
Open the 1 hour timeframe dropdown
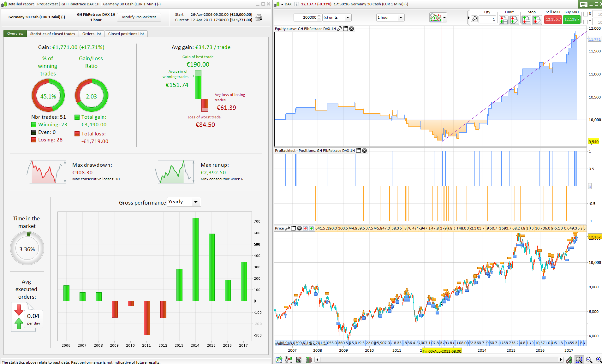click(390, 17)
